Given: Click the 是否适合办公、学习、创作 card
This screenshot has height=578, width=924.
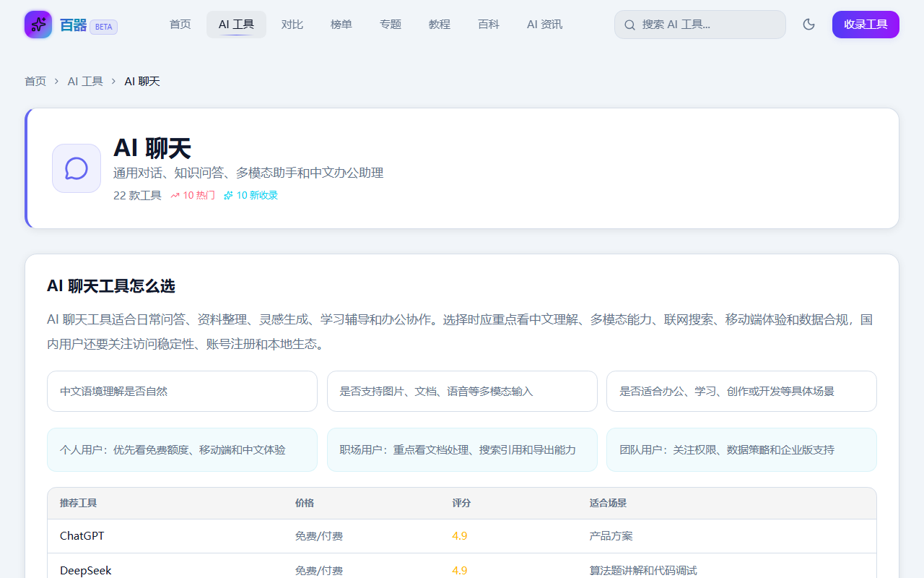Looking at the screenshot, I should click(x=741, y=392).
